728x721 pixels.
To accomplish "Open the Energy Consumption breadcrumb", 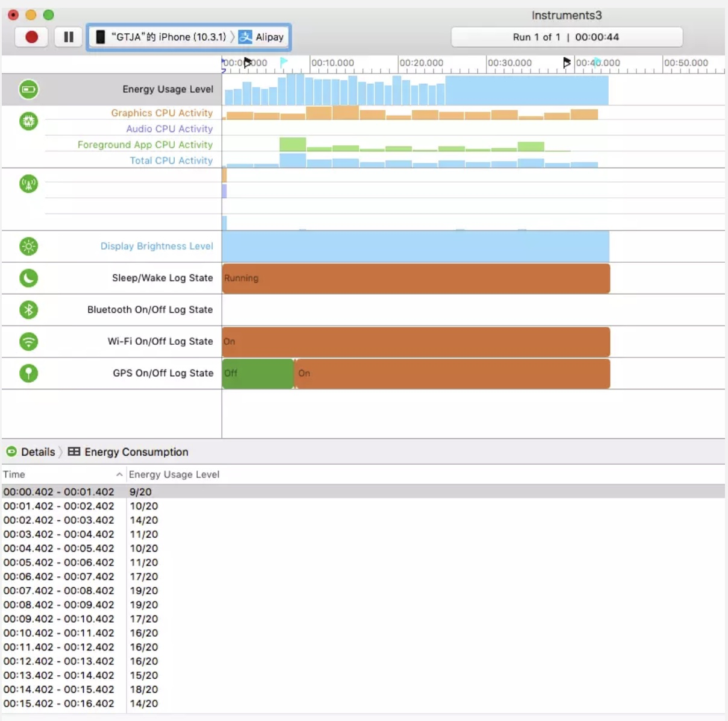I will (136, 452).
